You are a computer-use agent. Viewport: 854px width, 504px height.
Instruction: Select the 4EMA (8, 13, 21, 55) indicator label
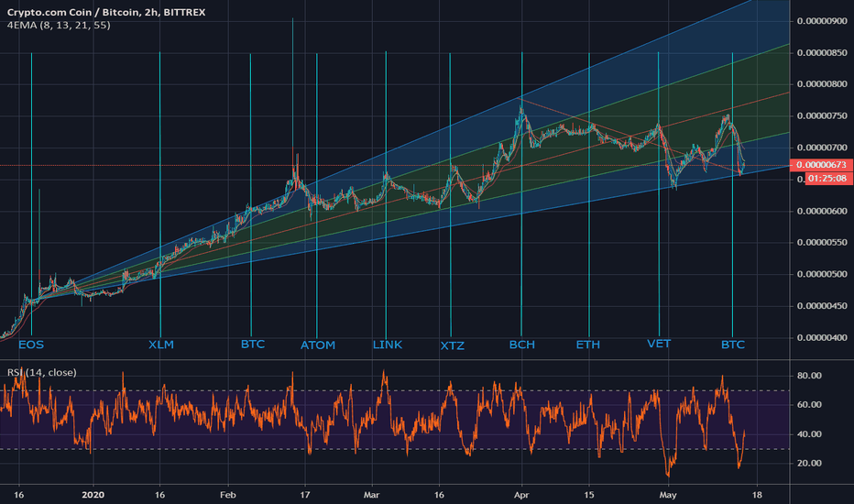[59, 25]
